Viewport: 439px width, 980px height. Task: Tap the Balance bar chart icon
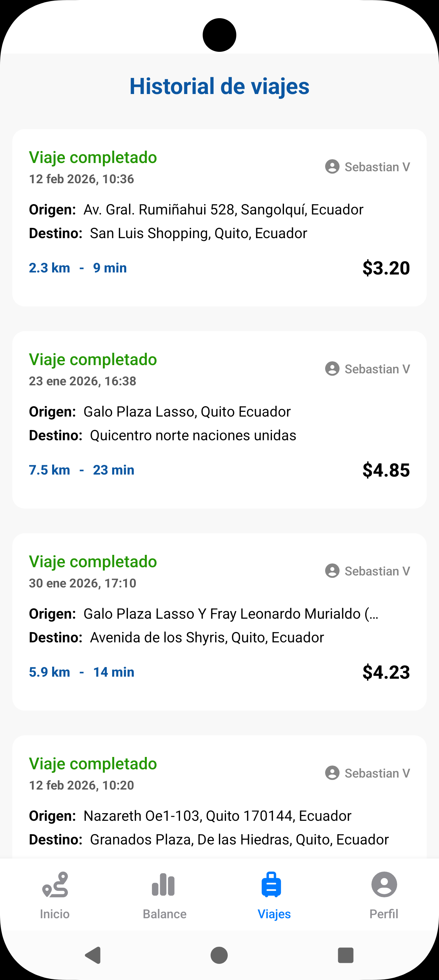click(x=164, y=885)
